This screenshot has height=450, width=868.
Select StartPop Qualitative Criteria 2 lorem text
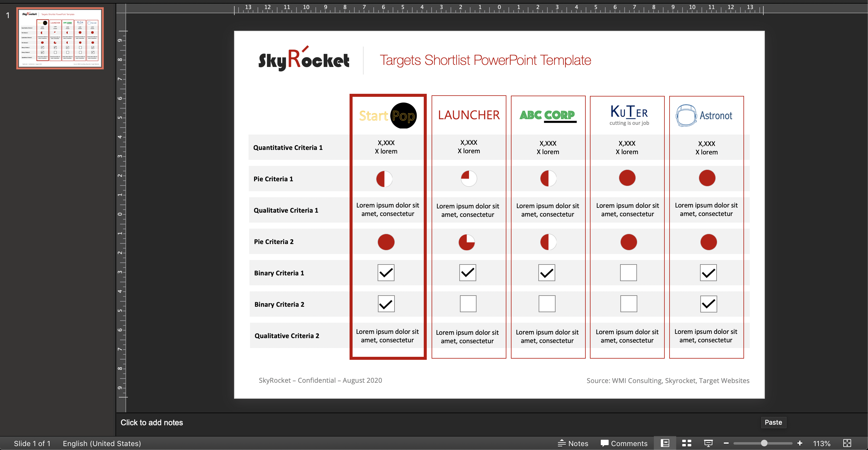click(x=388, y=336)
